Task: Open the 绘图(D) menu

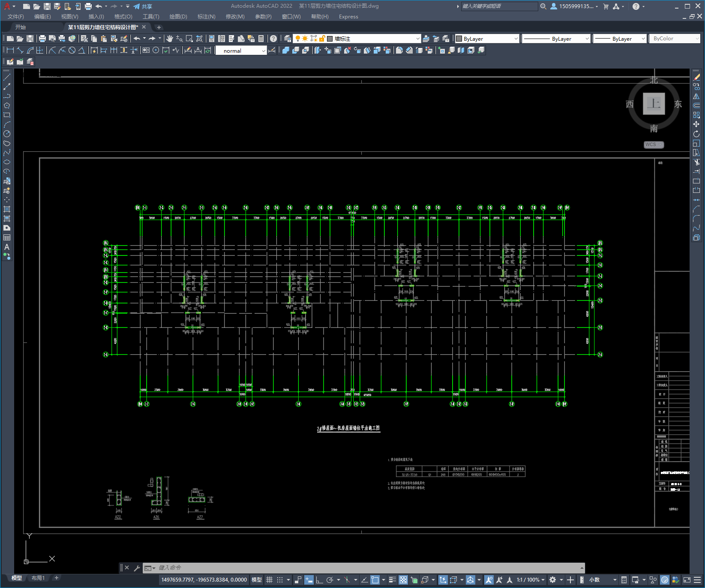Action: (178, 17)
